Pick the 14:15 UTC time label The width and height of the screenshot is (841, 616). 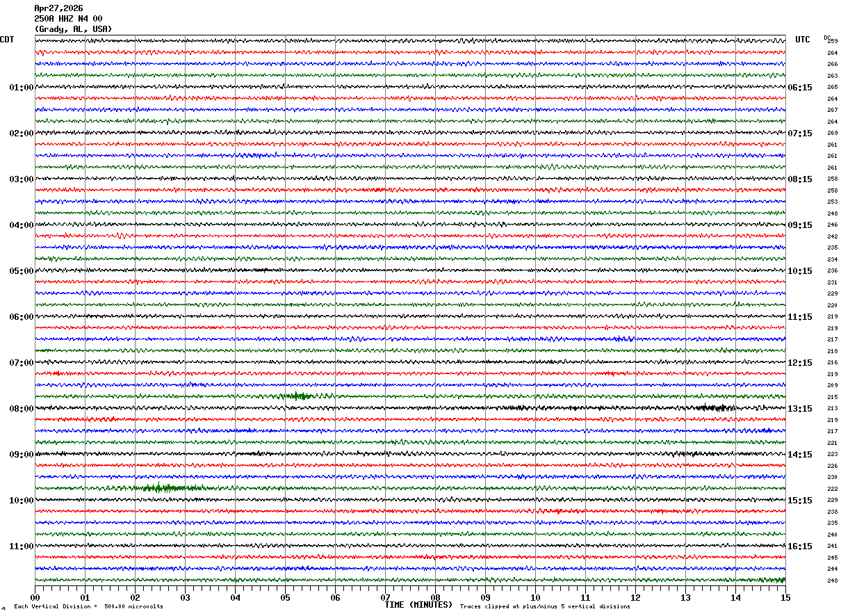pyautogui.click(x=800, y=455)
